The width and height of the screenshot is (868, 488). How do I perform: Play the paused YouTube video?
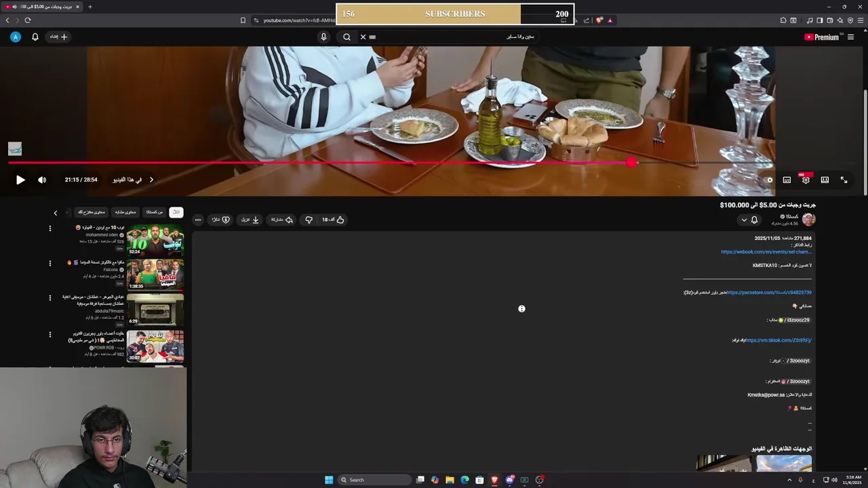[20, 180]
